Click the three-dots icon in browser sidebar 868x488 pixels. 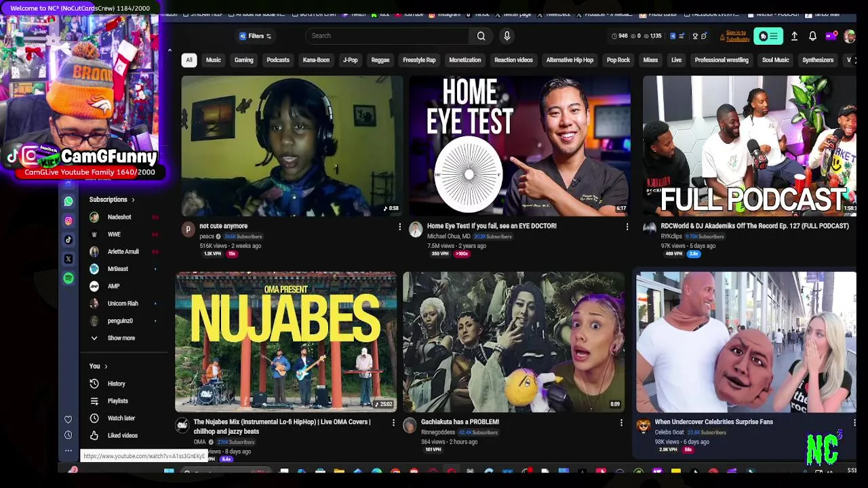point(68,451)
